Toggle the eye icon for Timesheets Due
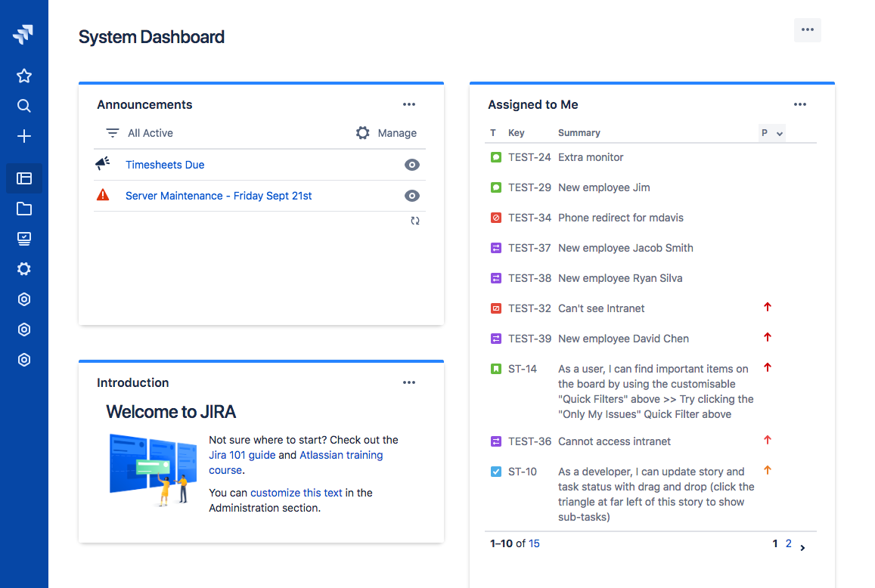 [412, 165]
